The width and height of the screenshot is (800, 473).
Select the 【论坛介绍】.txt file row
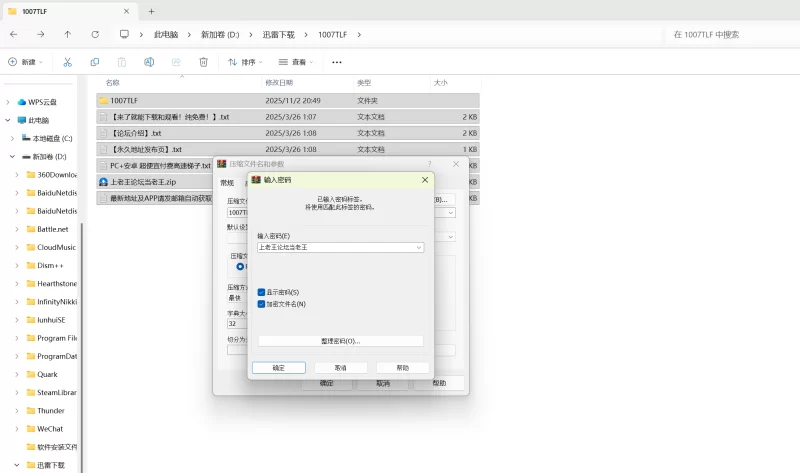[x=288, y=133]
